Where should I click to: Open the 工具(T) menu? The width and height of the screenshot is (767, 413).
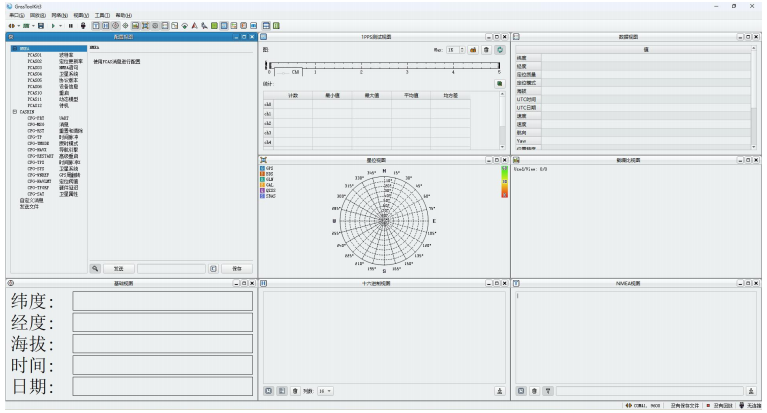[101, 15]
